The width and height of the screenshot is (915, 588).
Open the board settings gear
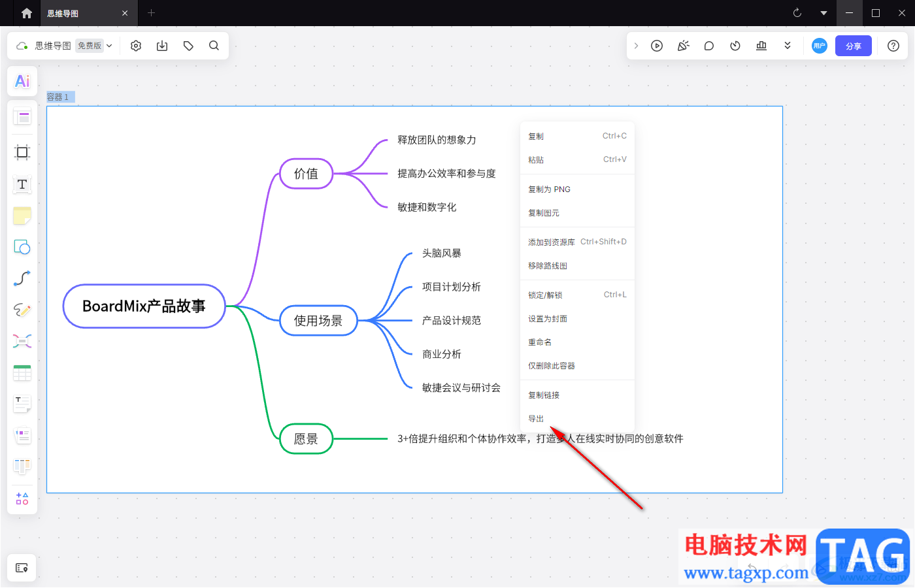tap(136, 46)
